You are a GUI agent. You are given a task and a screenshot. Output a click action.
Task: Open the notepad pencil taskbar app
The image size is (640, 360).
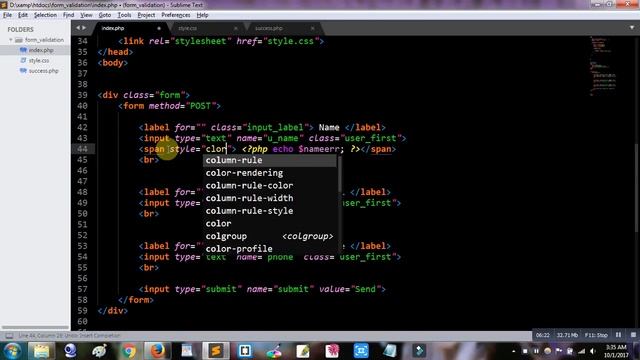[x=303, y=351]
